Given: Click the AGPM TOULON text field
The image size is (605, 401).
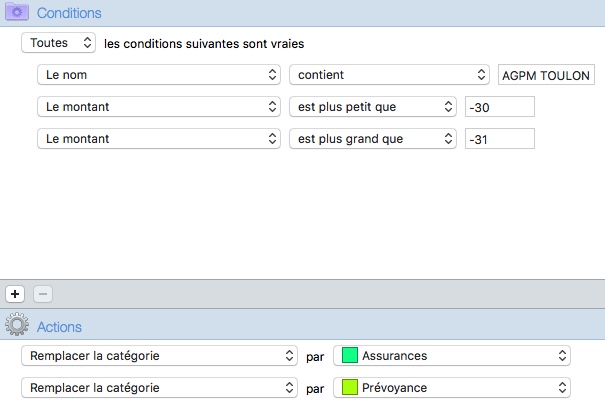Looking at the screenshot, I should (546, 75).
